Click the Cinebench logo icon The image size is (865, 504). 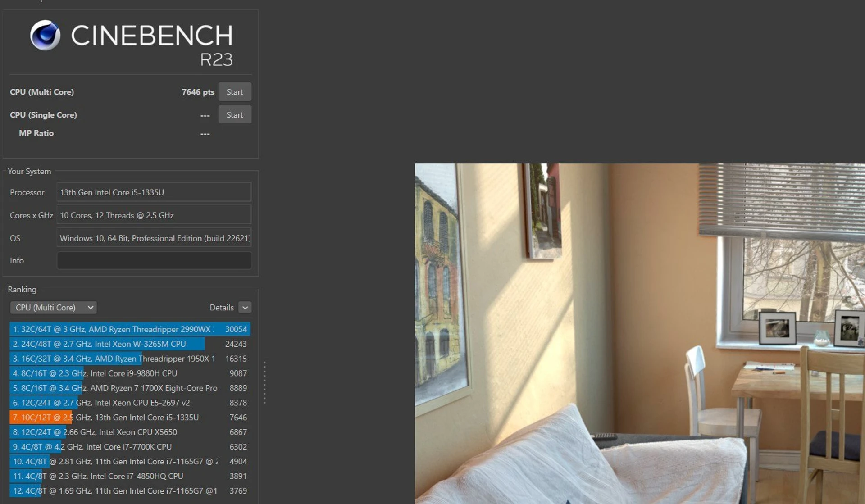(x=45, y=35)
